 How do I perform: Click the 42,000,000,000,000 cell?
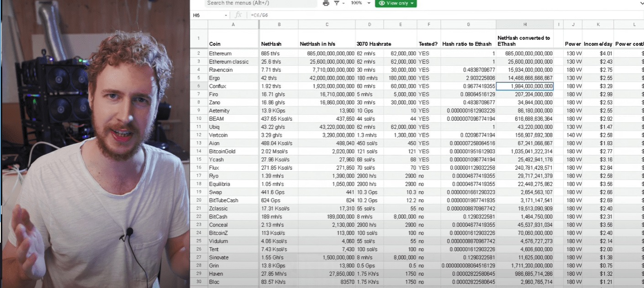(327, 78)
